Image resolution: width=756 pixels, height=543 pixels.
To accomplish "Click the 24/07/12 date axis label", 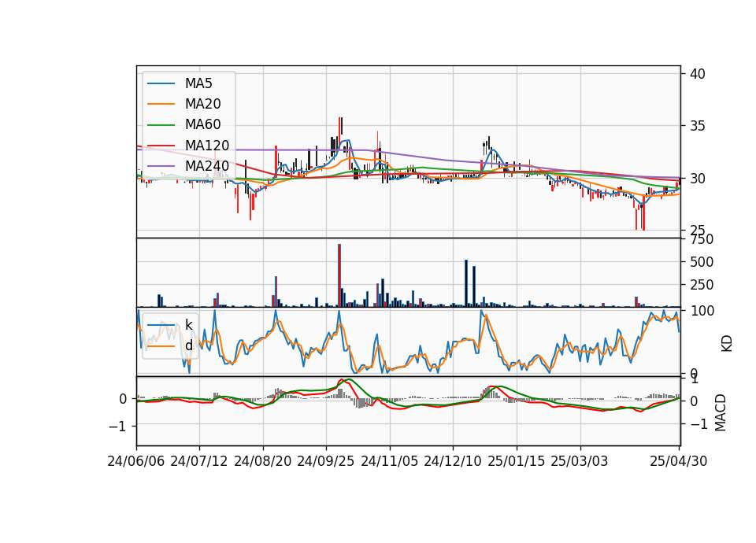I will [199, 461].
